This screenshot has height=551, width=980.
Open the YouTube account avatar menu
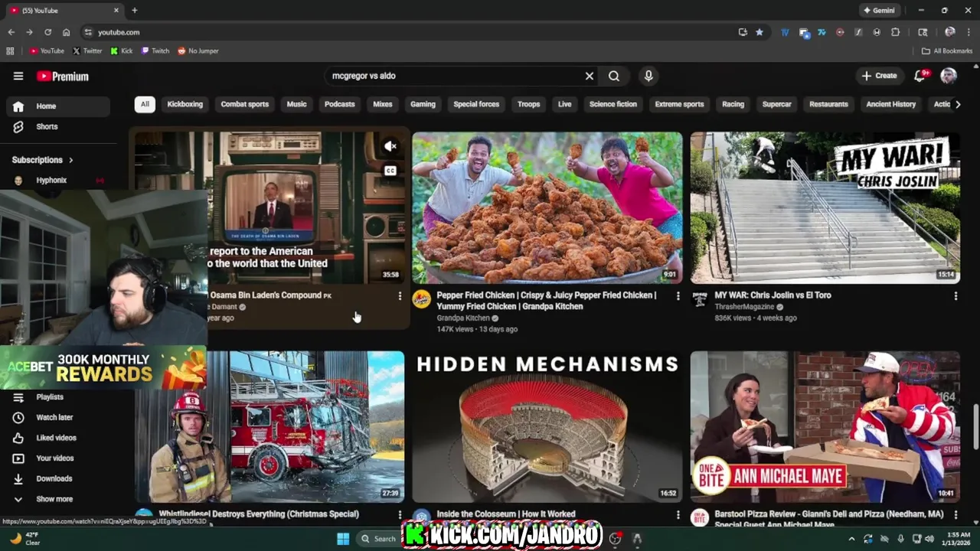949,76
